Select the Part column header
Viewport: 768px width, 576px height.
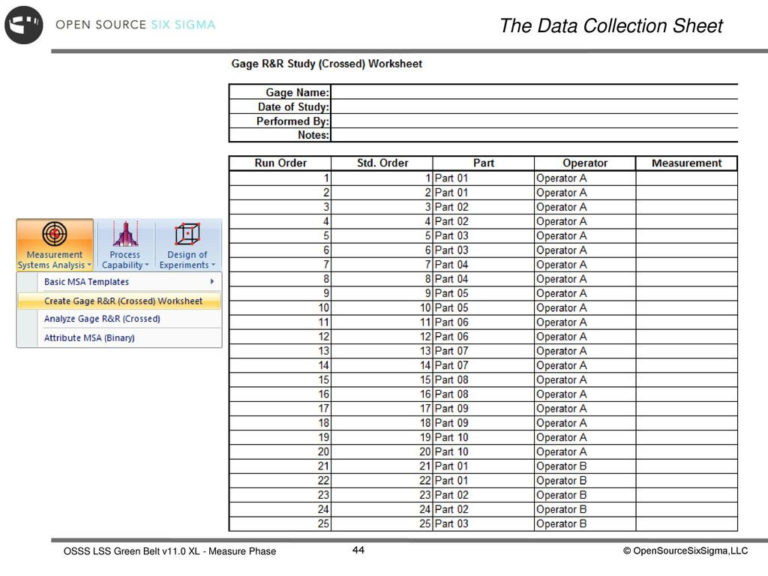click(x=483, y=163)
